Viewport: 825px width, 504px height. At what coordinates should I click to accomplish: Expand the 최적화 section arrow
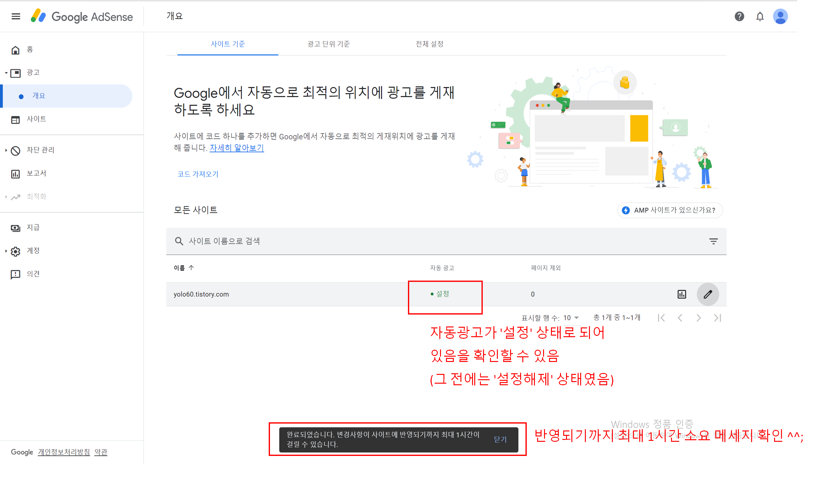[6, 197]
